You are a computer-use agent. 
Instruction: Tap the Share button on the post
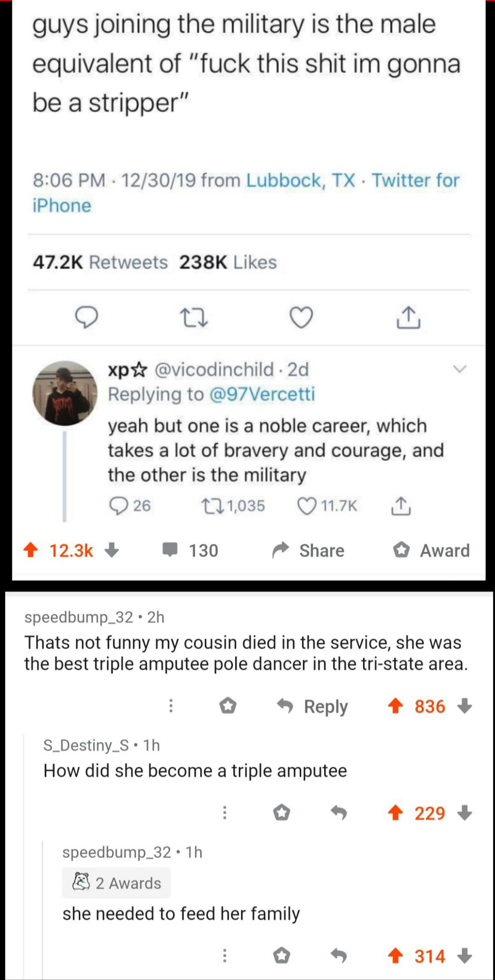308,550
